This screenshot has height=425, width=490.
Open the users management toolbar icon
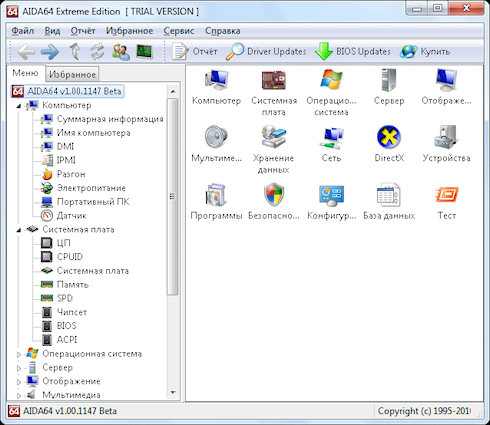(121, 52)
